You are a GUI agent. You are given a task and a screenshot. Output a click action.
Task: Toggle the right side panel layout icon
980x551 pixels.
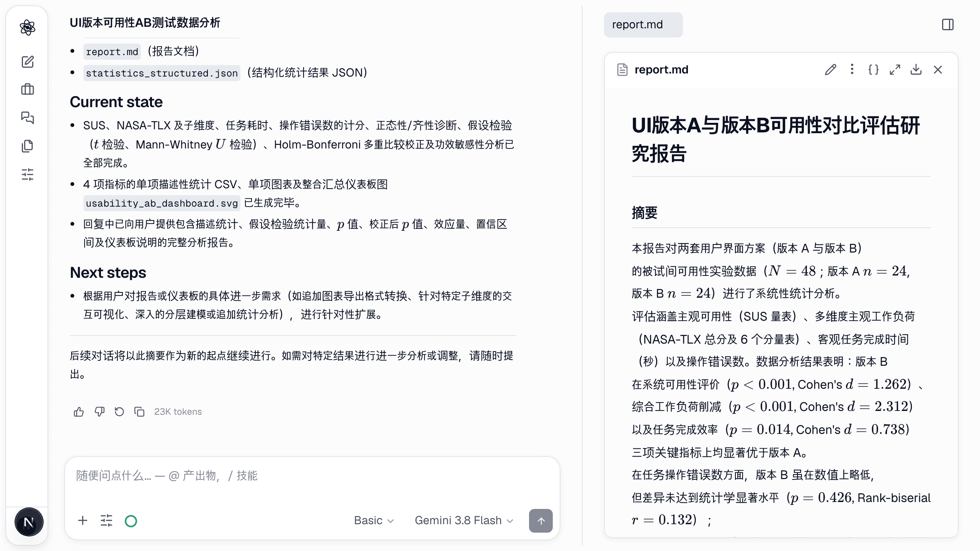[948, 25]
